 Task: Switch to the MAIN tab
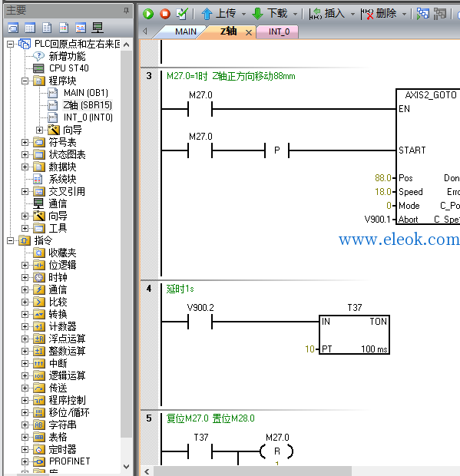[x=186, y=31]
